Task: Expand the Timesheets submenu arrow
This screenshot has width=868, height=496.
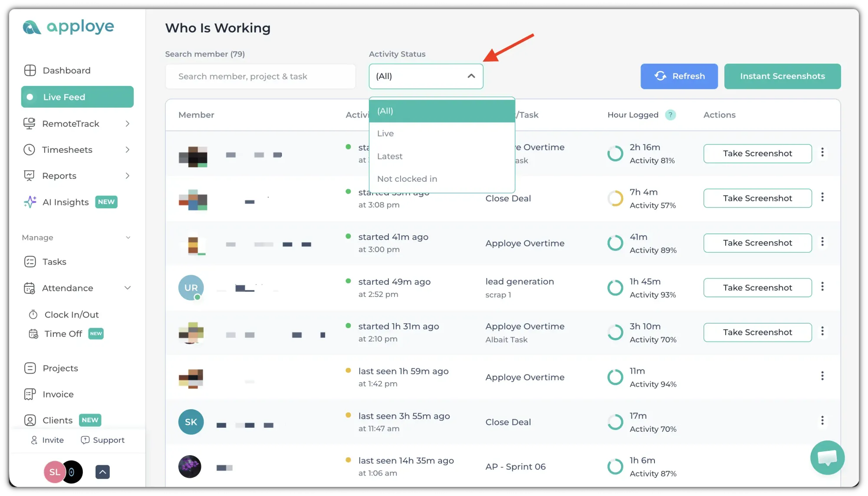Action: click(x=127, y=150)
